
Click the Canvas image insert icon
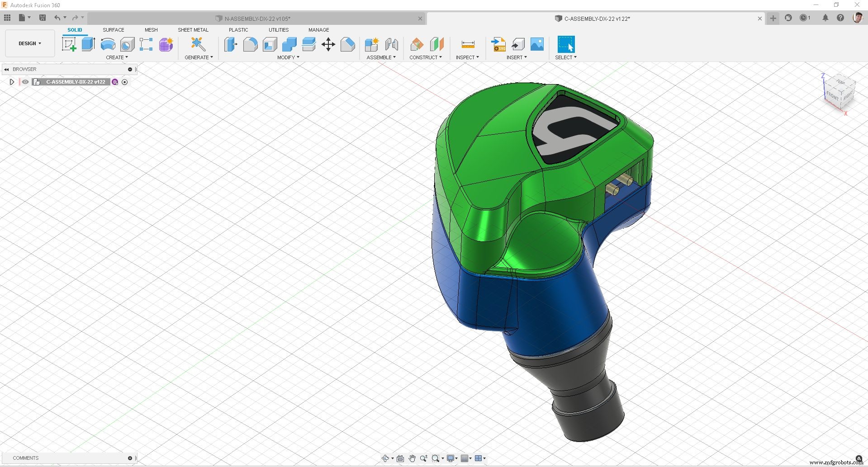[x=536, y=44]
